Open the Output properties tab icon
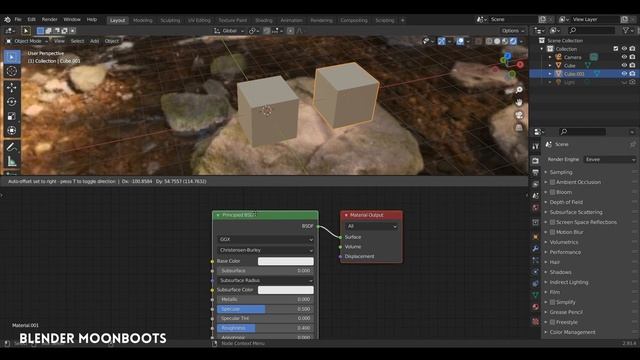 pyautogui.click(x=536, y=173)
